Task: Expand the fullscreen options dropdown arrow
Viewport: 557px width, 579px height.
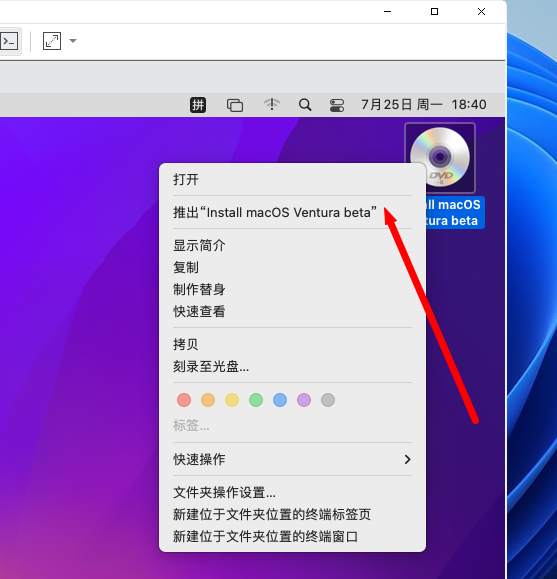Action: [73, 41]
